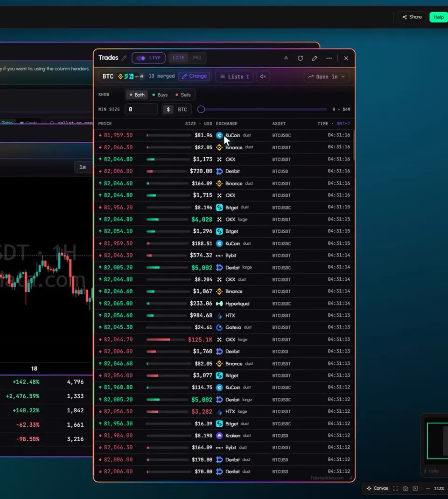This screenshot has width=448, height=499.
Task: Open the Lists 1 selector
Action: point(234,76)
